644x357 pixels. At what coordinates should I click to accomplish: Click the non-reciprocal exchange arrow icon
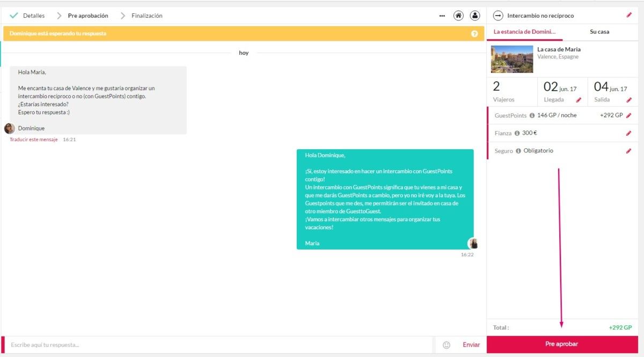(x=498, y=16)
